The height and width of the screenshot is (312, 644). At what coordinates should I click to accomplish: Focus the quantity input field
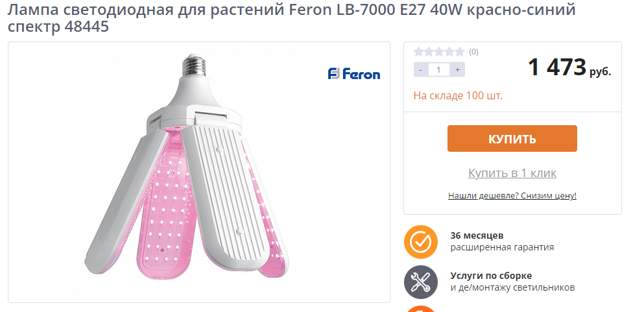point(439,69)
